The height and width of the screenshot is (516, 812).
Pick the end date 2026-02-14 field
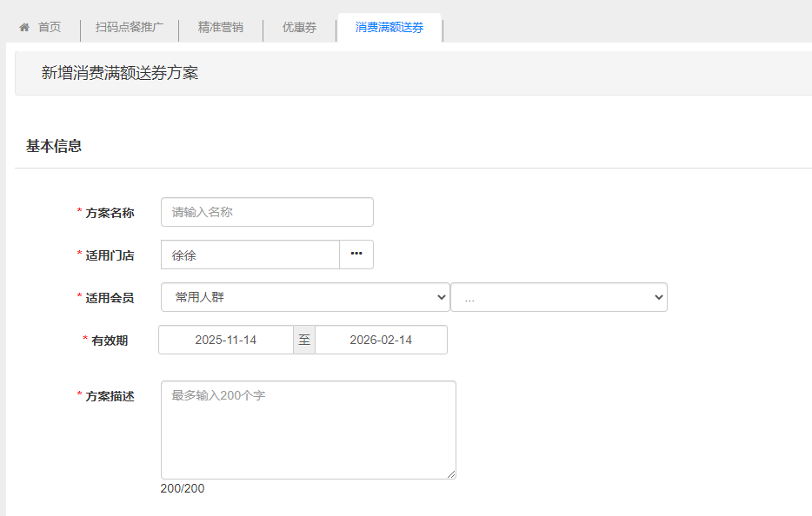(381, 340)
